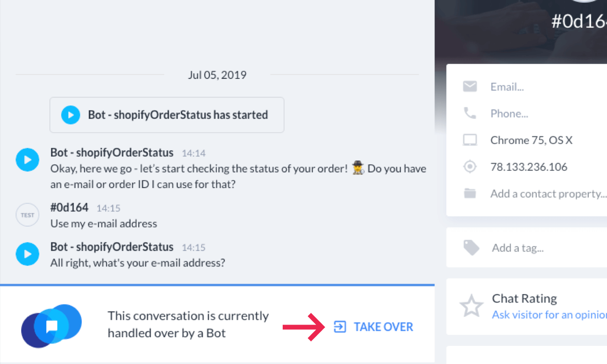607x364 pixels.
Task: Click the take over arrow-box icon
Action: pos(340,327)
